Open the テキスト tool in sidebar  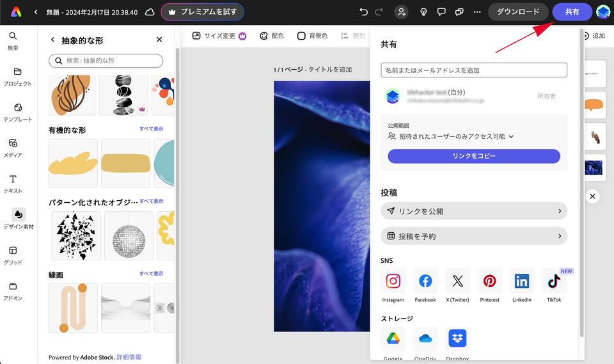tap(13, 183)
